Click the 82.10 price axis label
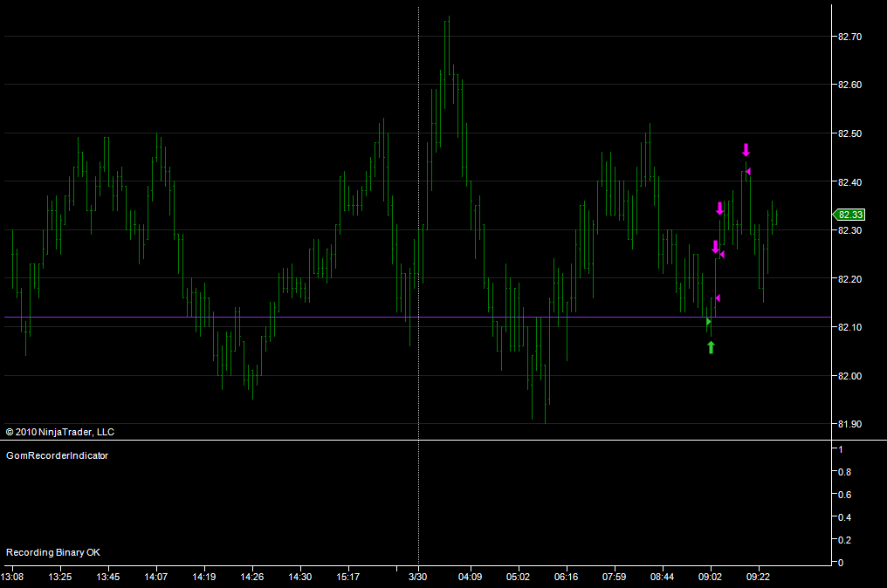 [849, 327]
